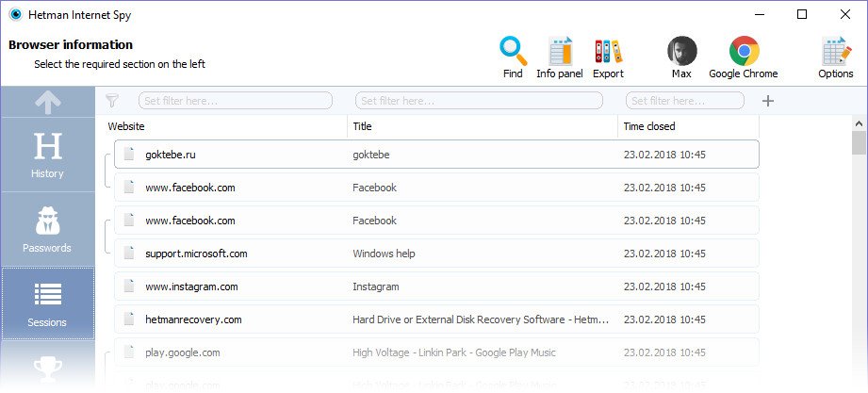Sort by the Website column header
Image resolution: width=868 pixels, height=393 pixels.
point(126,126)
